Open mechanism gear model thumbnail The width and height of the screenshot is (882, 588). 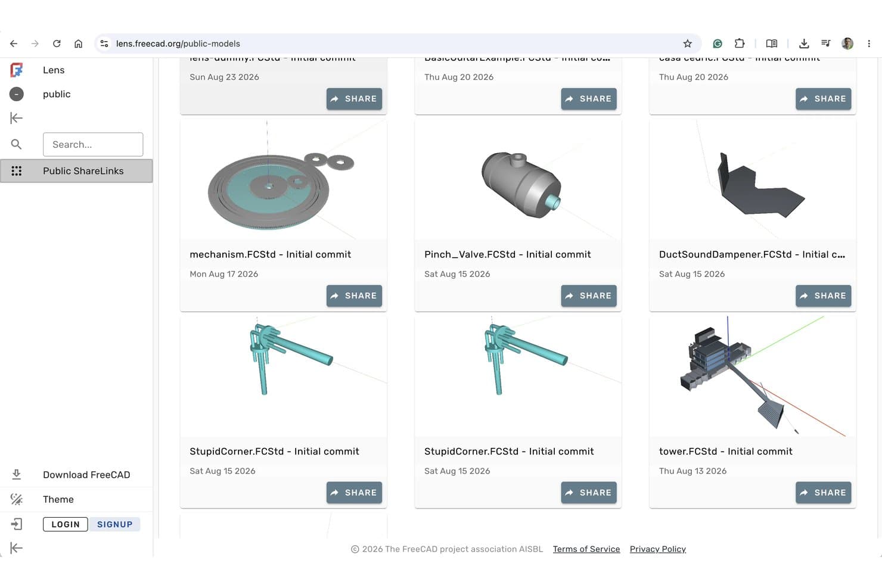[x=284, y=179]
